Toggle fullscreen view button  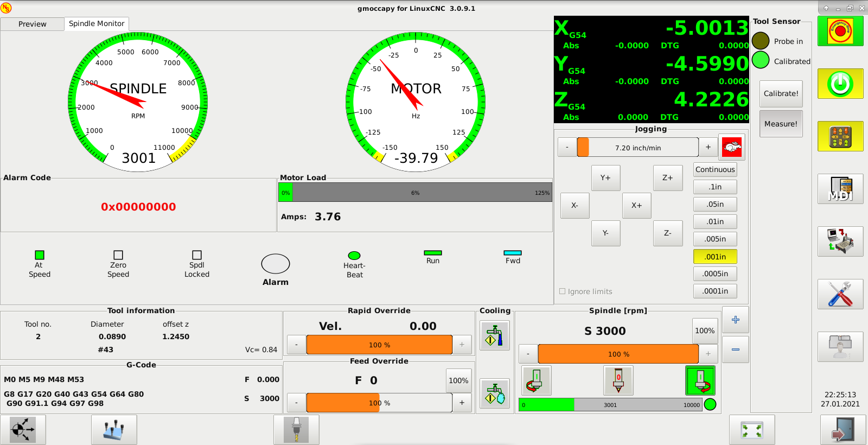coord(752,430)
